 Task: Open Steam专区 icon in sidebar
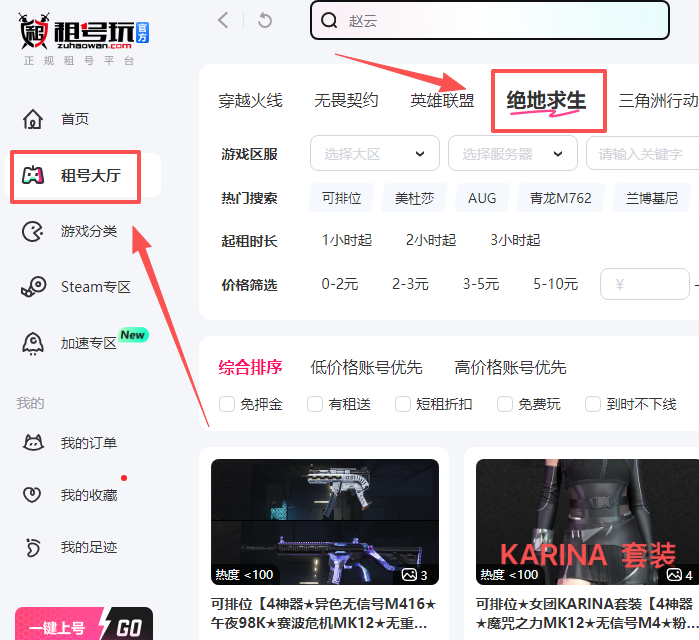pos(33,287)
